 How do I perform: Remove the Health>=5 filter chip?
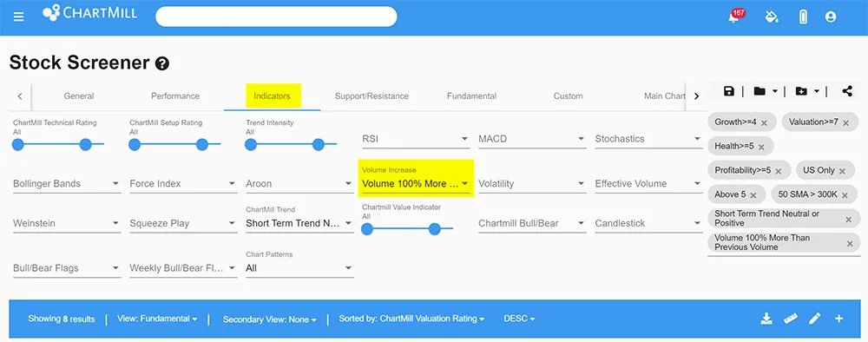click(761, 147)
